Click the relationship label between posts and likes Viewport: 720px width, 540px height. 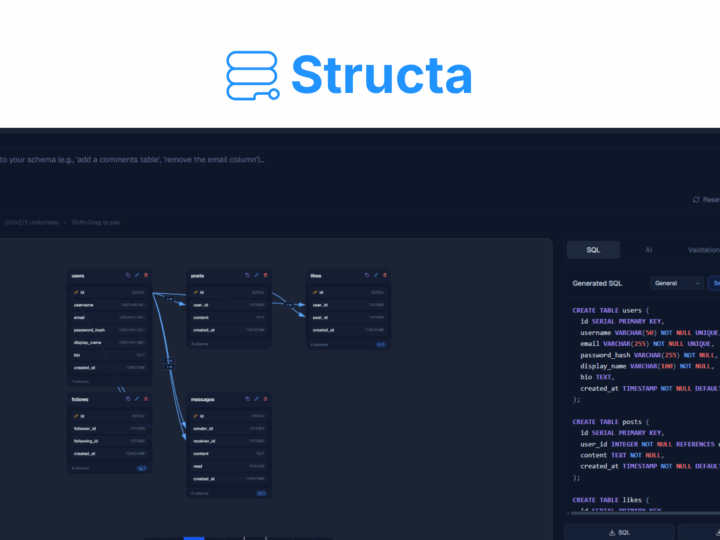288,305
